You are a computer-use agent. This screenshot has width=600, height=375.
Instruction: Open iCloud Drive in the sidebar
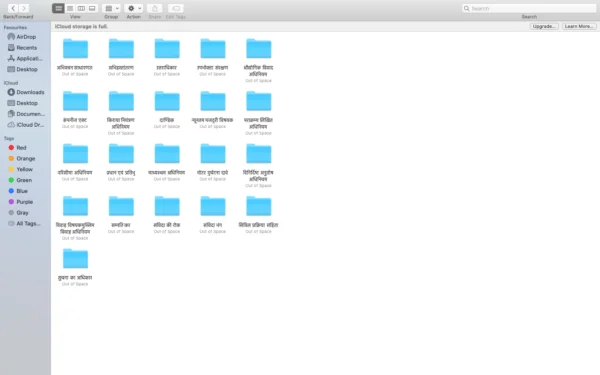(25, 125)
